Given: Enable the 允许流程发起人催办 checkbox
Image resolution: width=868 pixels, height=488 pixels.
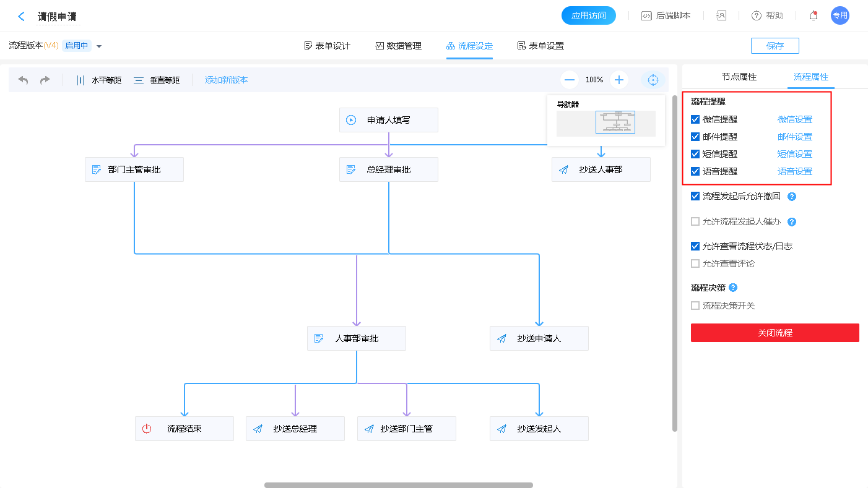Looking at the screenshot, I should pos(695,221).
